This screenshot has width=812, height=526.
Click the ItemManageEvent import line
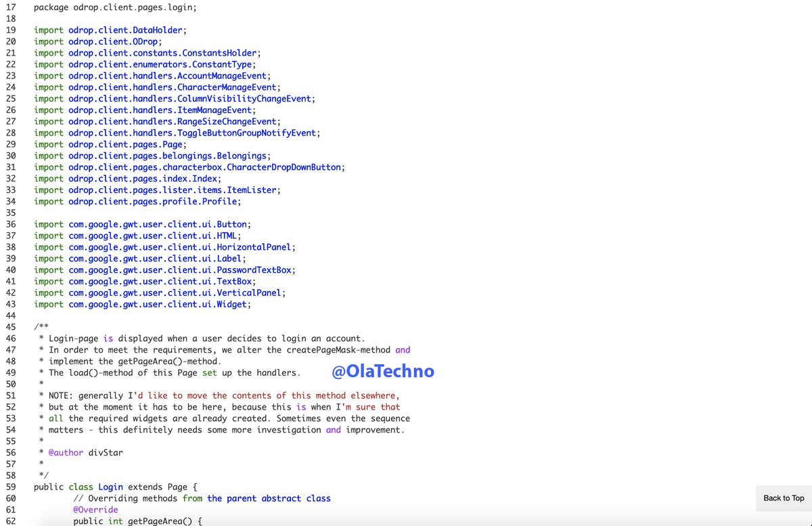[x=145, y=110]
